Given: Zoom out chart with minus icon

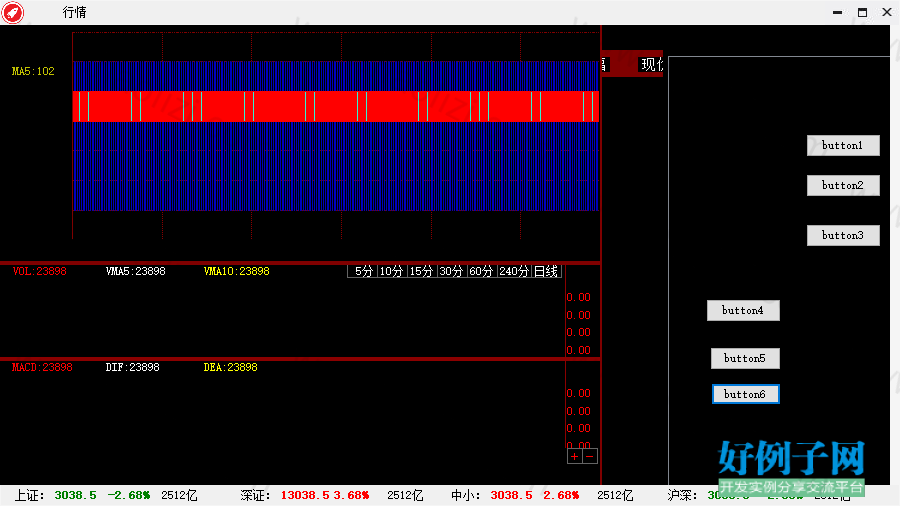Looking at the screenshot, I should click(x=590, y=456).
